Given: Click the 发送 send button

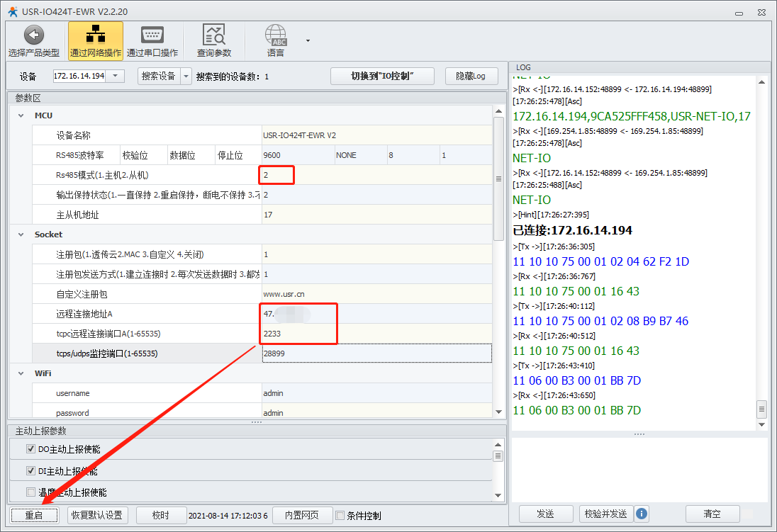Looking at the screenshot, I should click(546, 514).
